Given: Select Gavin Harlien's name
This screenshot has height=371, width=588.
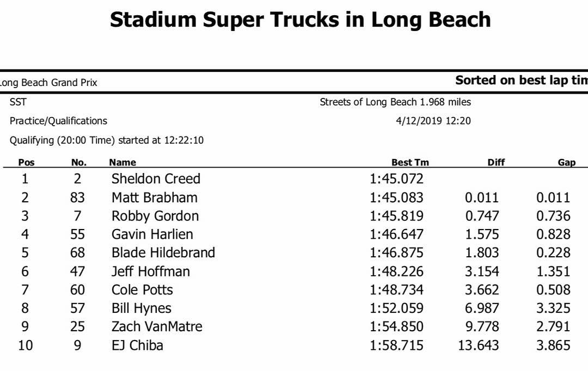Looking at the screenshot, I should point(152,234).
